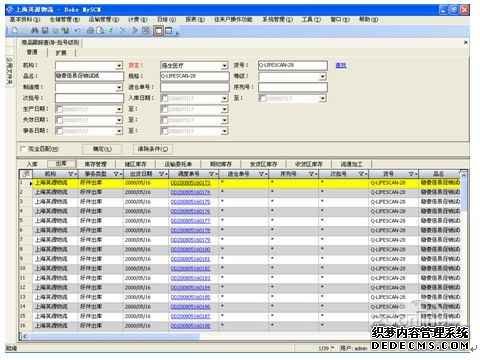This screenshot has width=480, height=360.
Task: Open the 货主 owner dropdown showing 强生医疗
Action: (x=225, y=66)
